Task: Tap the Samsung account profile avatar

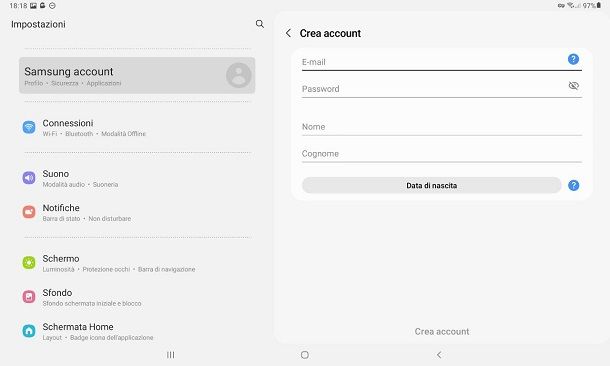Action: [238, 75]
